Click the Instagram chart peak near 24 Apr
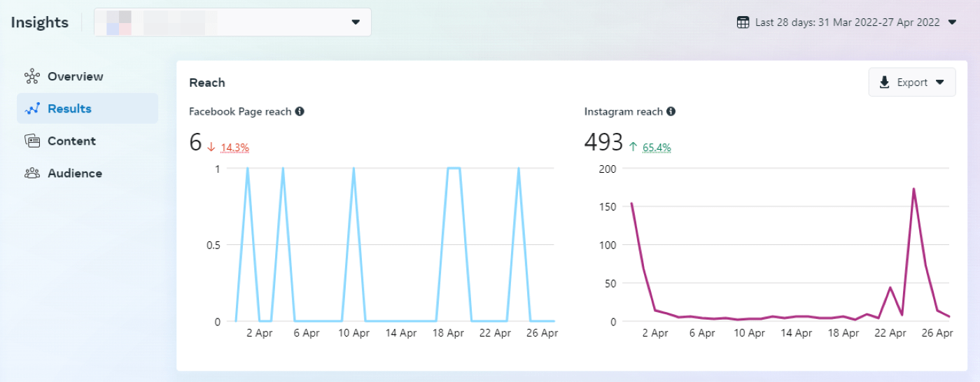 tap(913, 189)
